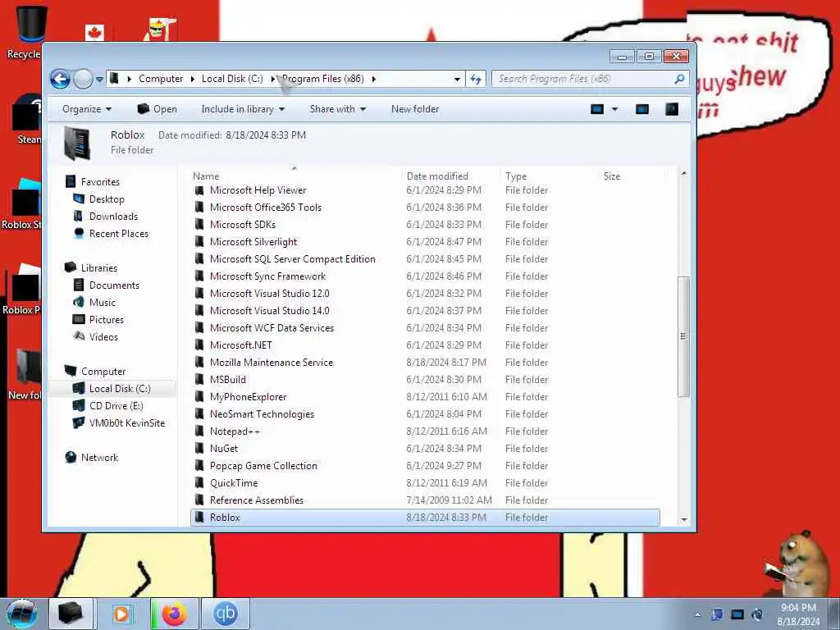Open the more view options dropdown arrow

tap(614, 109)
